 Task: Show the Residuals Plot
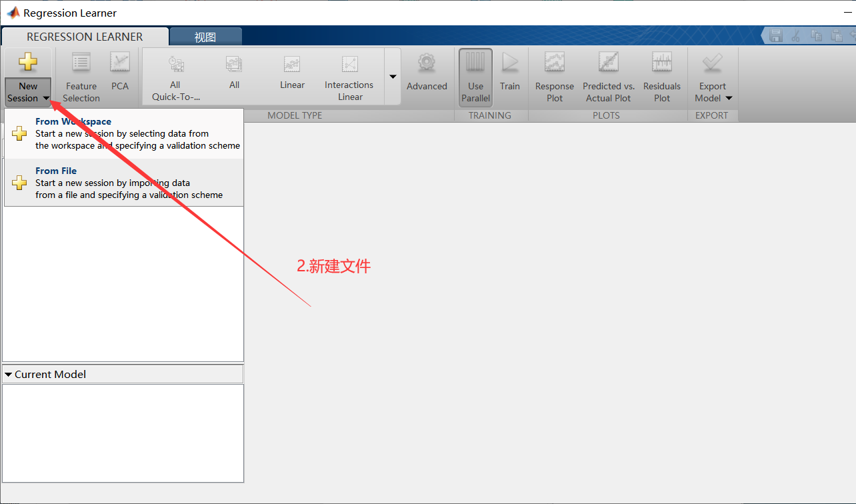point(662,77)
